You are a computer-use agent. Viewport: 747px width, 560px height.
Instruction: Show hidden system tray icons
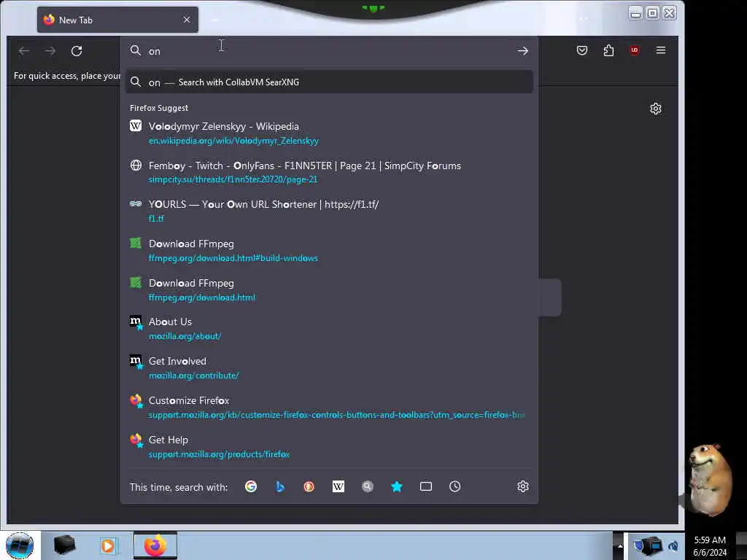(620, 545)
